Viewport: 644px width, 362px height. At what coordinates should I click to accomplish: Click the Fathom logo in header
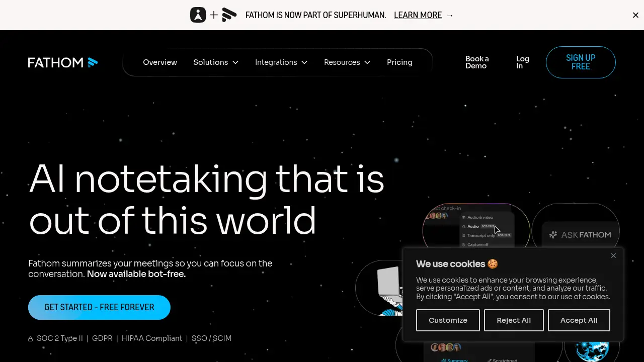(x=63, y=62)
